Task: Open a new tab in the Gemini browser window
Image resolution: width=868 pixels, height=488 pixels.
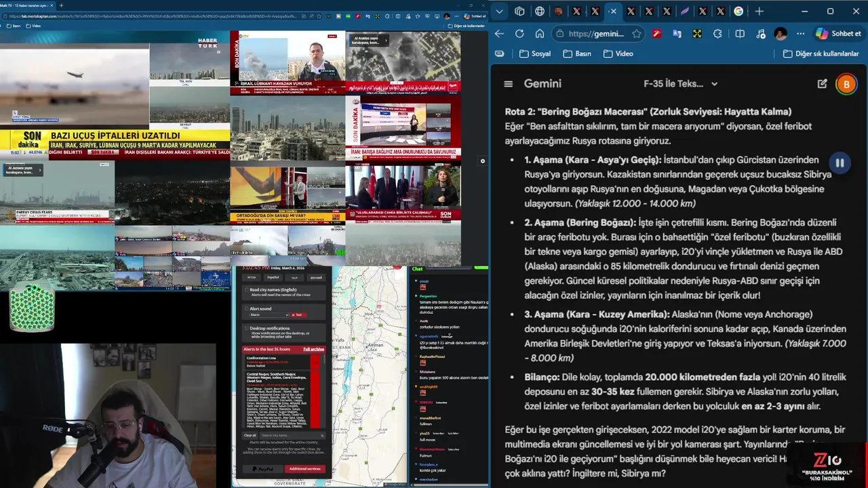Action: click(x=759, y=11)
